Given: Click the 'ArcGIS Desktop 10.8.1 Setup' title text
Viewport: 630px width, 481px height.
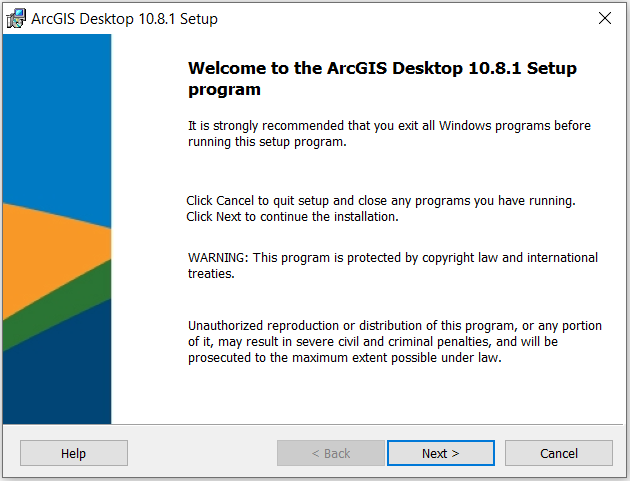Looking at the screenshot, I should click(x=125, y=18).
